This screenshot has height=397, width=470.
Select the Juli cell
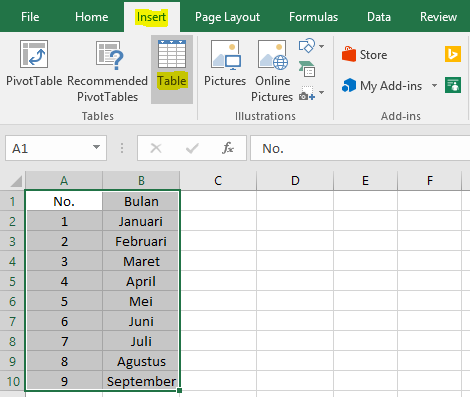pyautogui.click(x=141, y=341)
